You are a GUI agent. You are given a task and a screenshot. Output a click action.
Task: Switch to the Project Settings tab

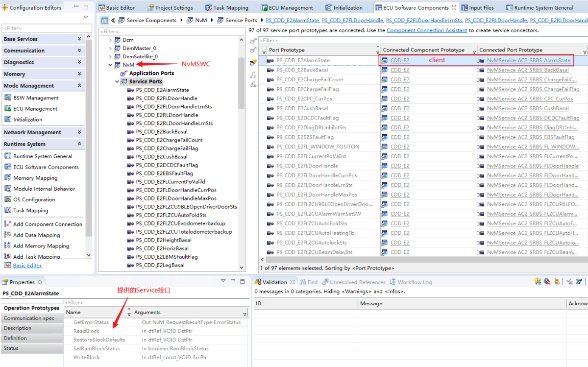(173, 8)
